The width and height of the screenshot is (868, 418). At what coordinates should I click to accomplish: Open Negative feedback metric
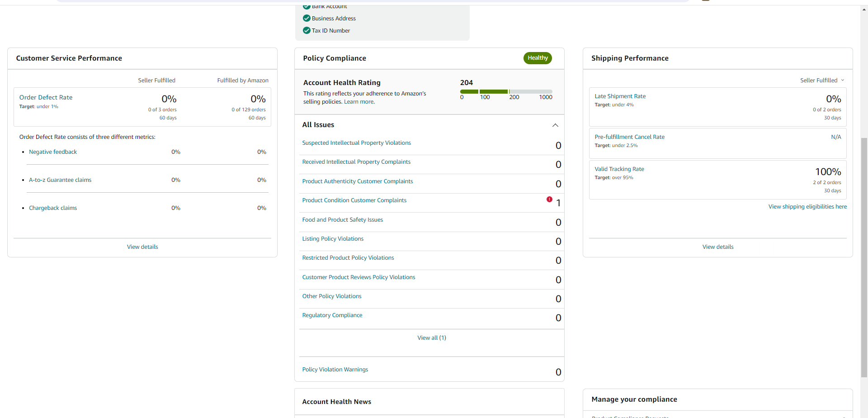pos(53,152)
